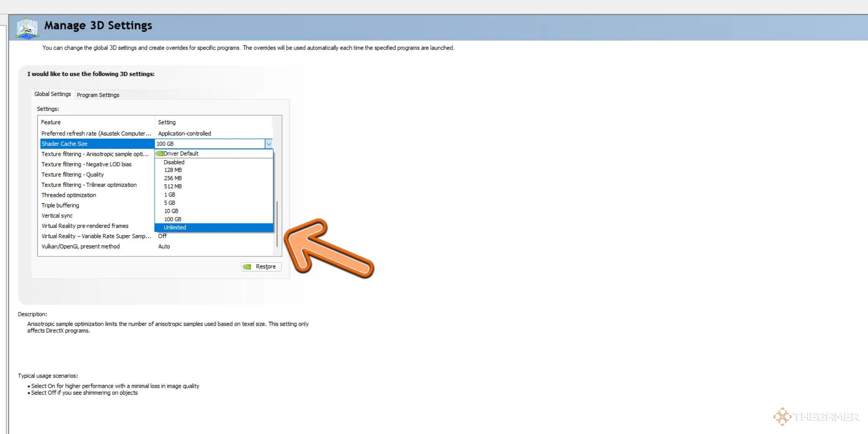Pick 512 MB cache size
Viewport: 868px width, 434px height.
coord(214,186)
